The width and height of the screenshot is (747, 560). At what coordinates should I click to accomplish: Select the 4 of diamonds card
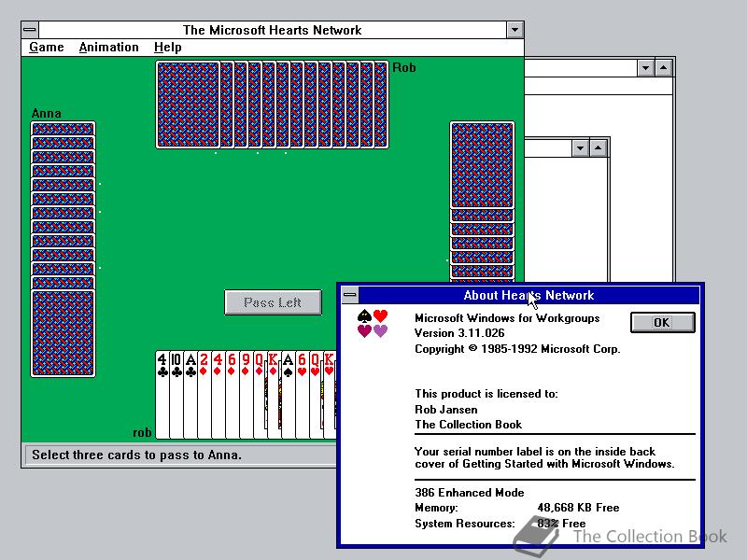click(218, 394)
